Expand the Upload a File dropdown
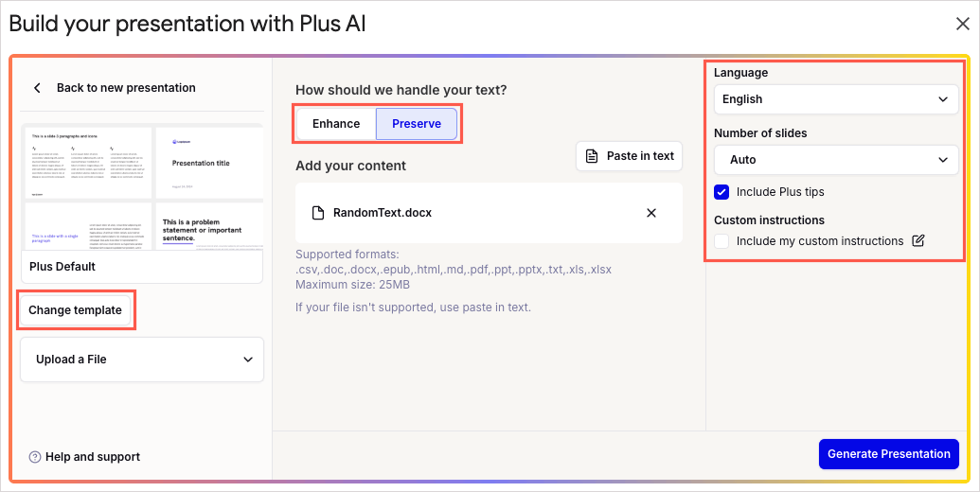The width and height of the screenshot is (980, 492). (x=142, y=360)
